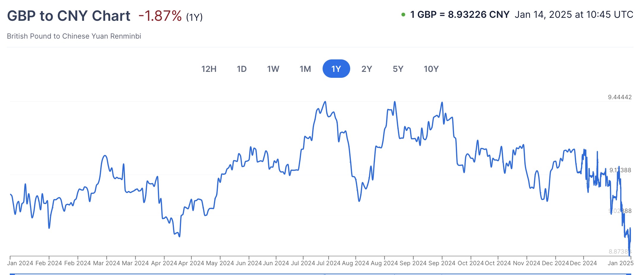Click the 9.17388 y-axis label

(620, 170)
